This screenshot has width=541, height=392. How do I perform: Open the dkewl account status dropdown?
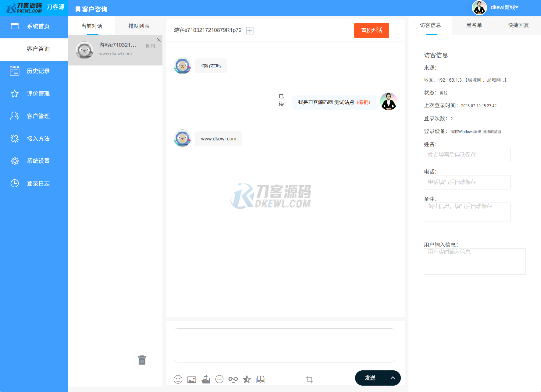pos(504,7)
